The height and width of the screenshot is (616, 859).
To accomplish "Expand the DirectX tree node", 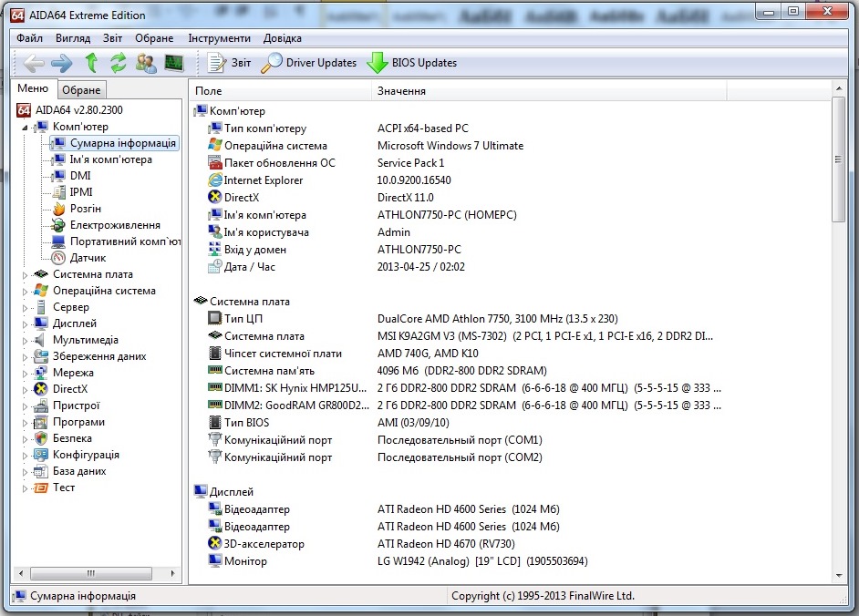I will point(25,390).
